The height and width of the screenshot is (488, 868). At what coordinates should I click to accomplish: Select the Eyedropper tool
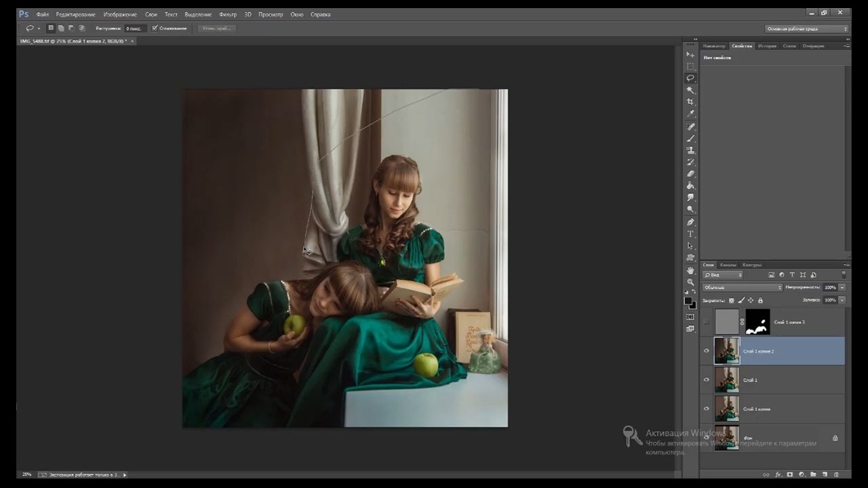tap(690, 114)
